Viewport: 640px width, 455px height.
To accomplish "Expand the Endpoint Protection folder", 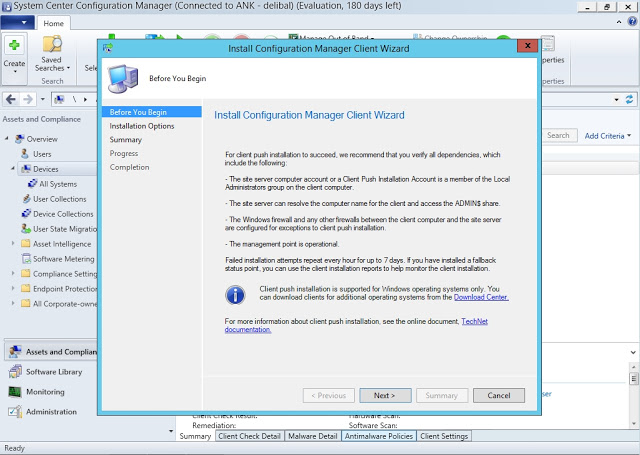I will click(13, 289).
